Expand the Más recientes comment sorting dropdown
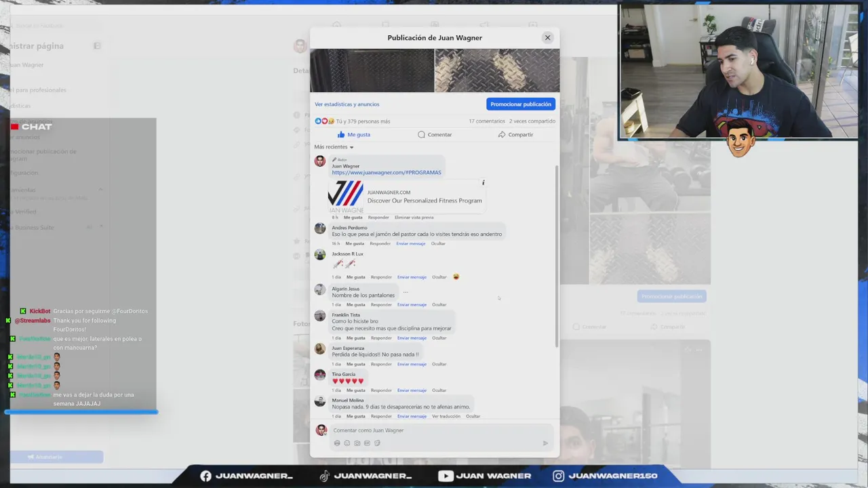The width and height of the screenshot is (868, 488). 334,147
